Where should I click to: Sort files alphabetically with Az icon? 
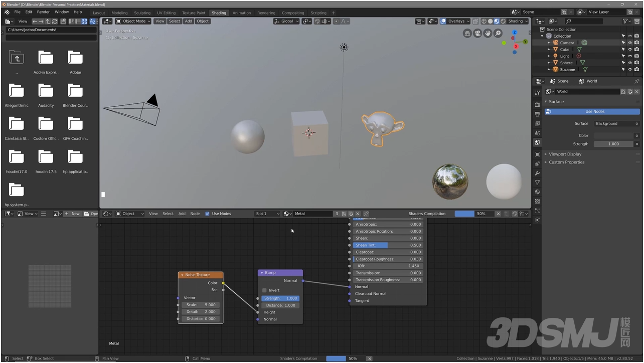pos(93,21)
